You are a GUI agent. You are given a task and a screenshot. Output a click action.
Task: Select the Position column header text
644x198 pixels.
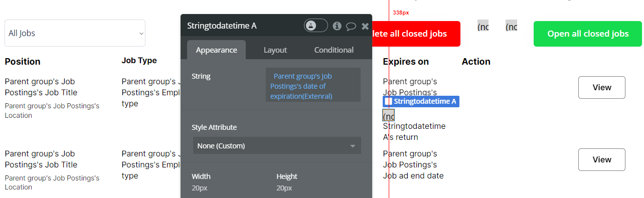pos(23,62)
